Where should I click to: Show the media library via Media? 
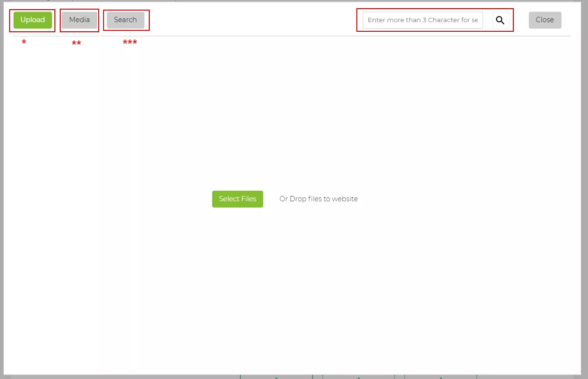click(x=79, y=20)
